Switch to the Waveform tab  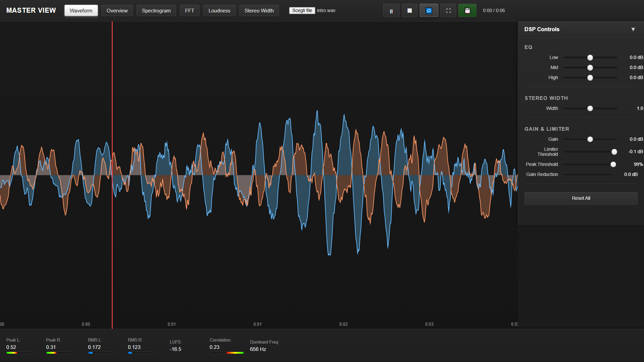pyautogui.click(x=81, y=11)
